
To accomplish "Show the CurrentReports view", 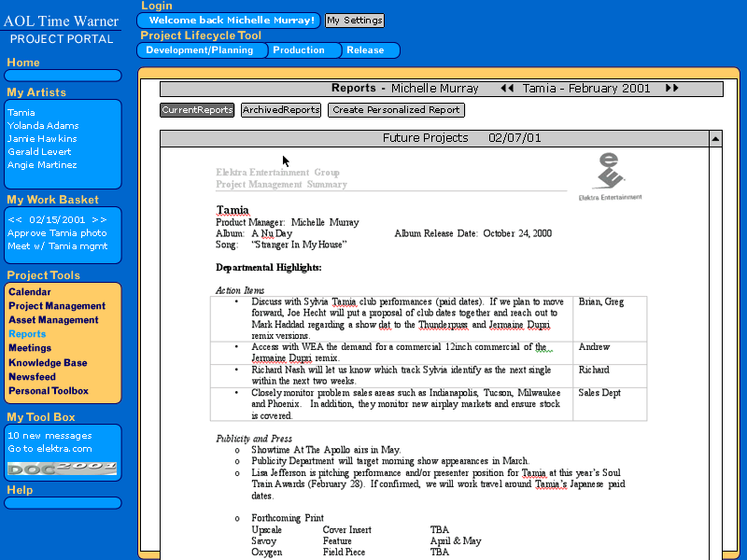I will tap(197, 110).
